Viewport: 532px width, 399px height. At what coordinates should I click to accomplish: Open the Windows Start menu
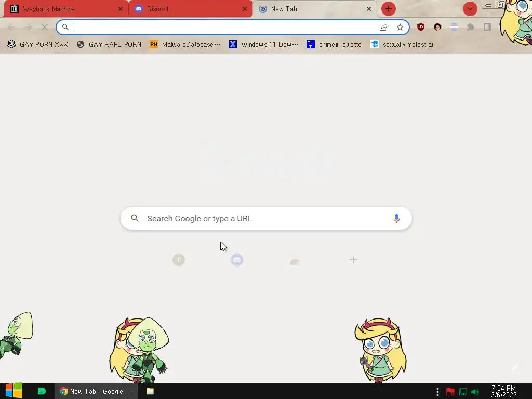[x=14, y=391]
